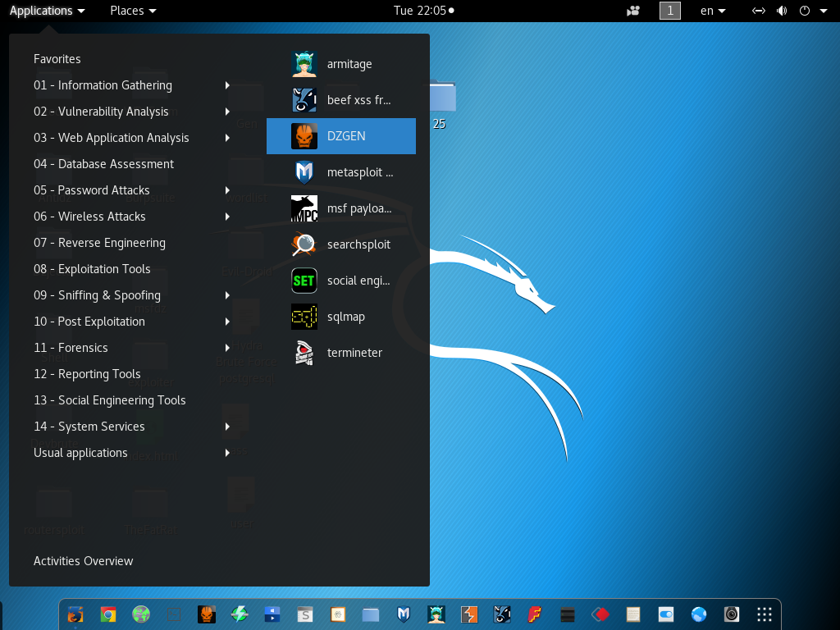Image resolution: width=840 pixels, height=630 pixels.
Task: Click the green globe dock icon
Action: click(x=141, y=614)
